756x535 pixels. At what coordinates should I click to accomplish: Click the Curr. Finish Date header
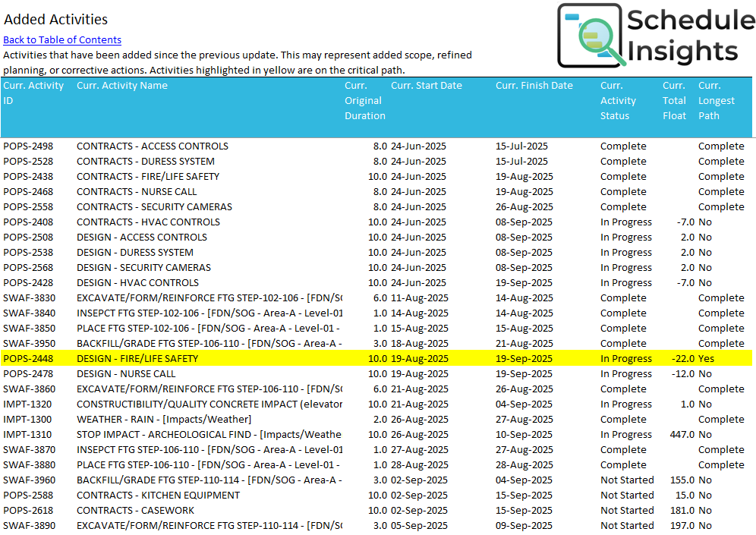point(534,86)
